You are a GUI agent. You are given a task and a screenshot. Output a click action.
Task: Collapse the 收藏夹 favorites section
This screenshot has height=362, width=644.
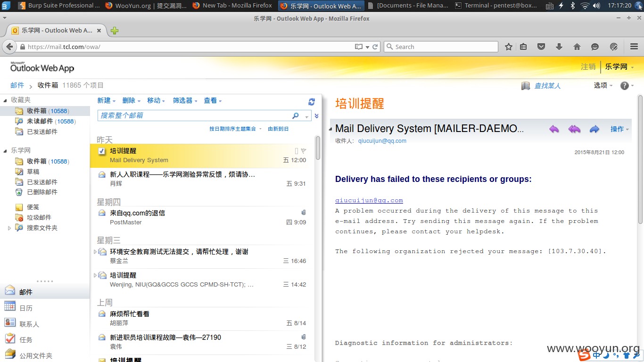pyautogui.click(x=5, y=100)
